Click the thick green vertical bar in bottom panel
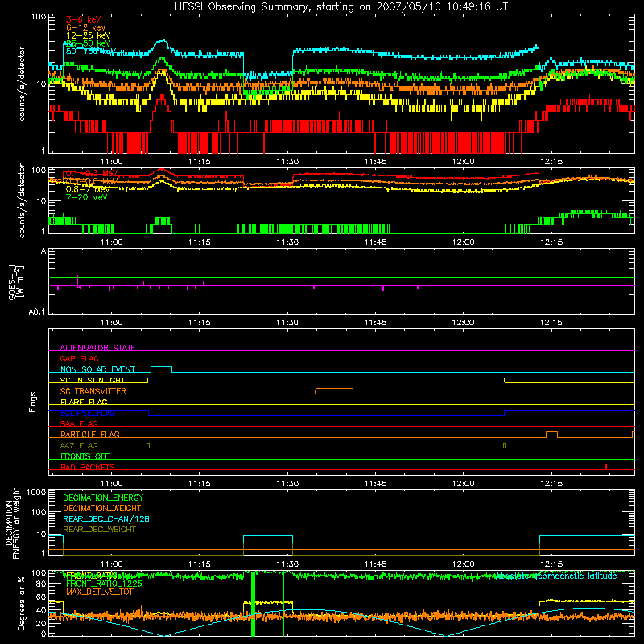 (x=253, y=604)
